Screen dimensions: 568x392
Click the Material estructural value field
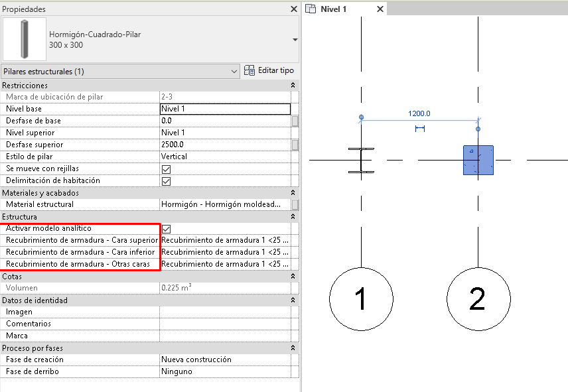225,204
